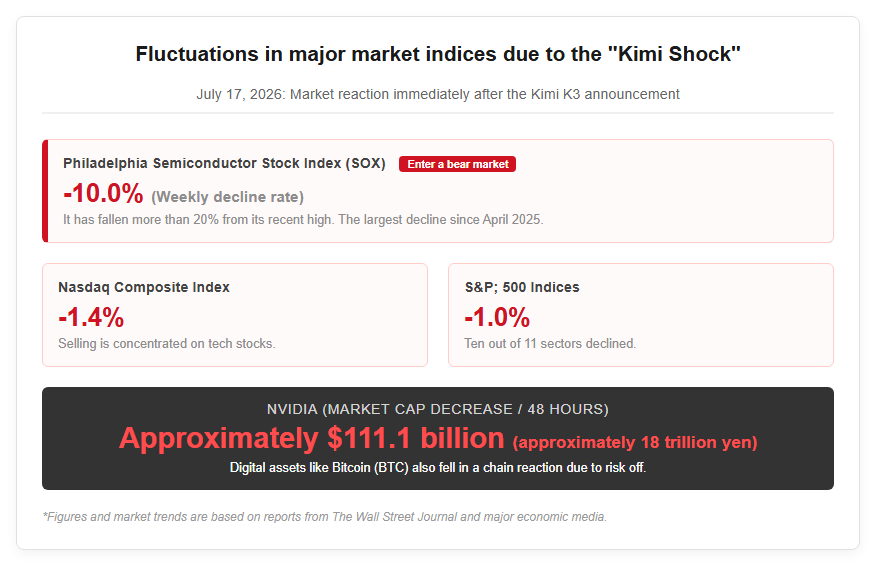Click the Wall Street Journal footnote
The height and width of the screenshot is (568, 876).
[x=325, y=517]
